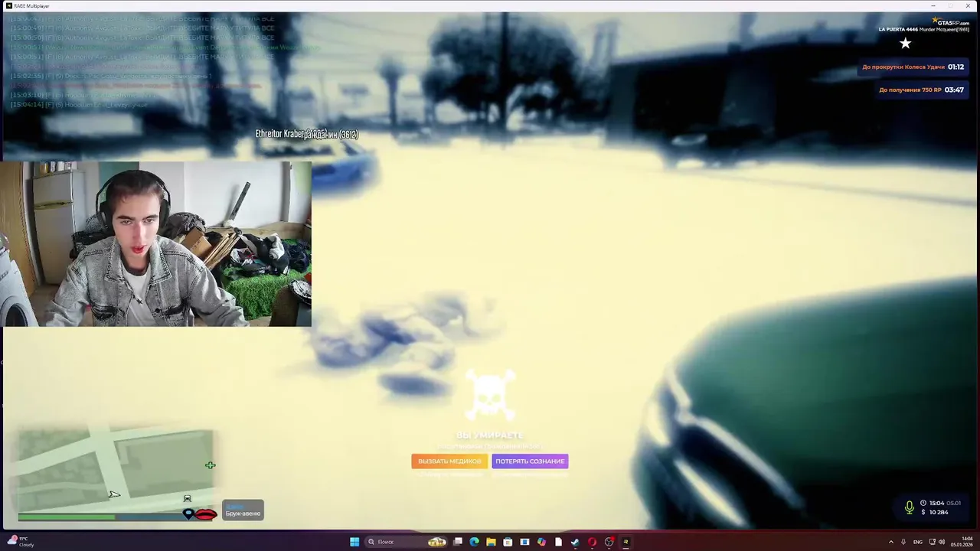
Task: Open the weather widget showing Cloudy
Action: (x=20, y=542)
